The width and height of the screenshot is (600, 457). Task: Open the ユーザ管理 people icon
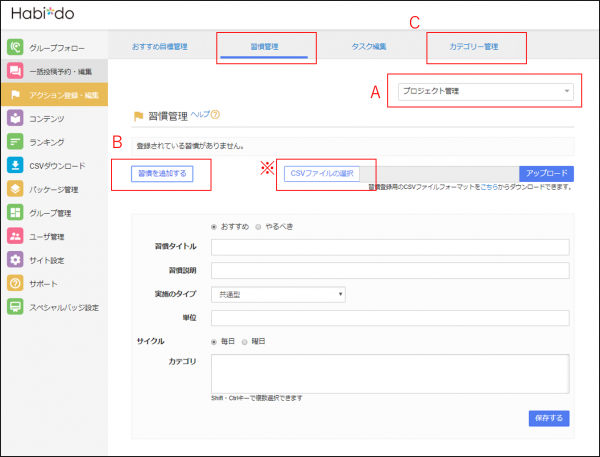[x=15, y=236]
